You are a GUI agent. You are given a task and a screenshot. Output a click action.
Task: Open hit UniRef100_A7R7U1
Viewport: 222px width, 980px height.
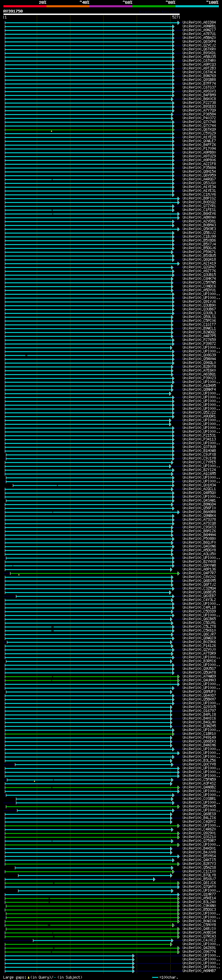click(199, 34)
